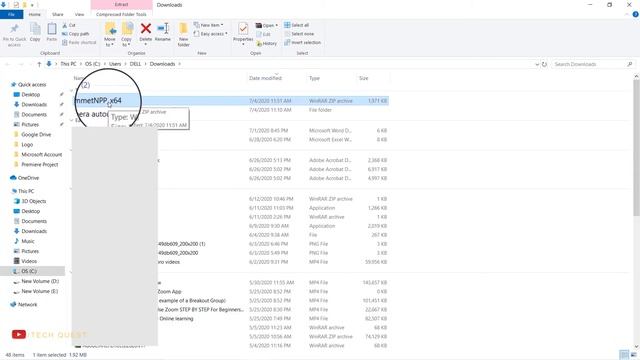Open the Premiere Project folder in sidebar
Viewport: 640px width, 360px height.
point(40,164)
